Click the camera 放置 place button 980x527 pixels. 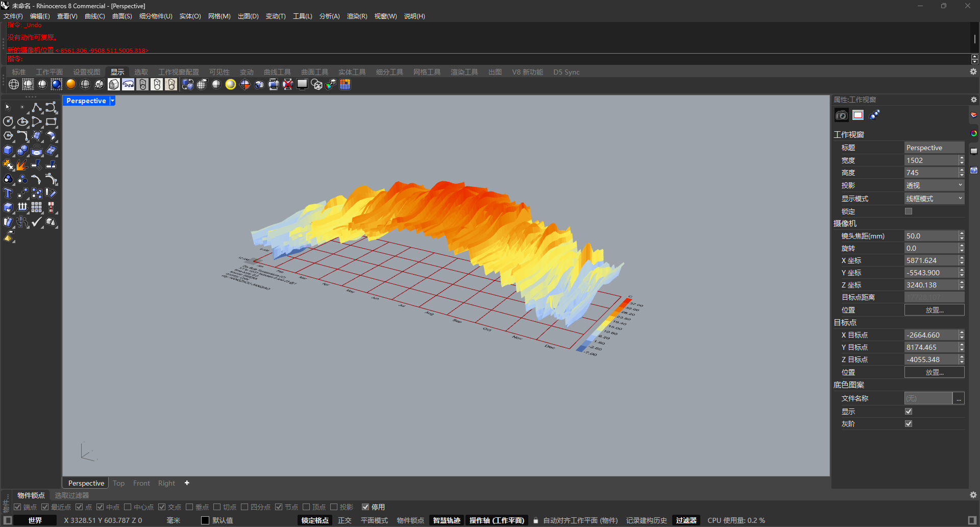(934, 310)
